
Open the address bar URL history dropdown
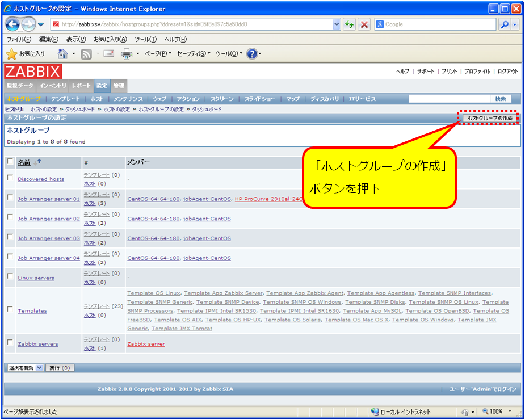pyautogui.click(x=337, y=24)
